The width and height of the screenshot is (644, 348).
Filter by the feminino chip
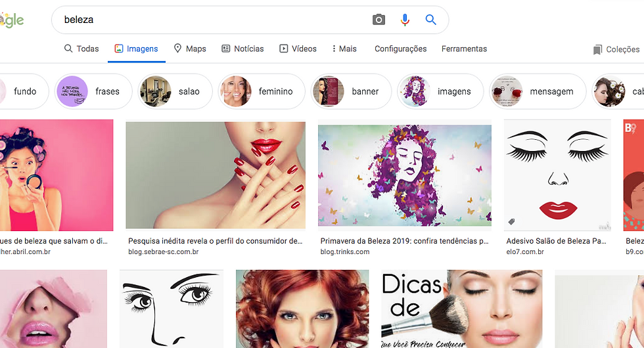pyautogui.click(x=262, y=91)
